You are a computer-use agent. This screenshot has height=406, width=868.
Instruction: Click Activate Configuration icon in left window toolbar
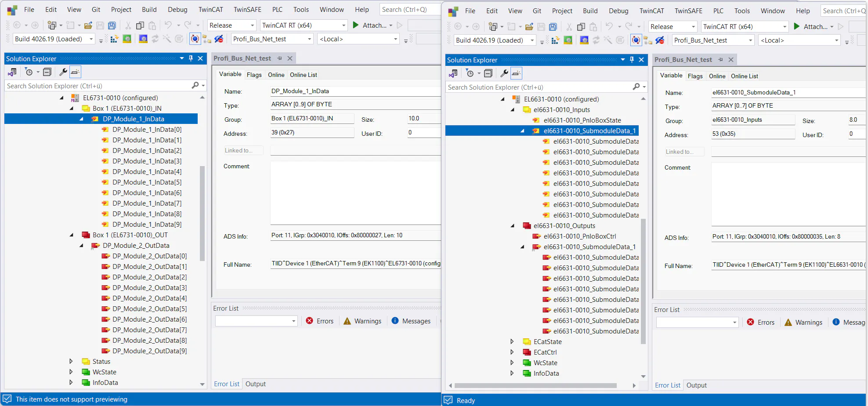[114, 39]
